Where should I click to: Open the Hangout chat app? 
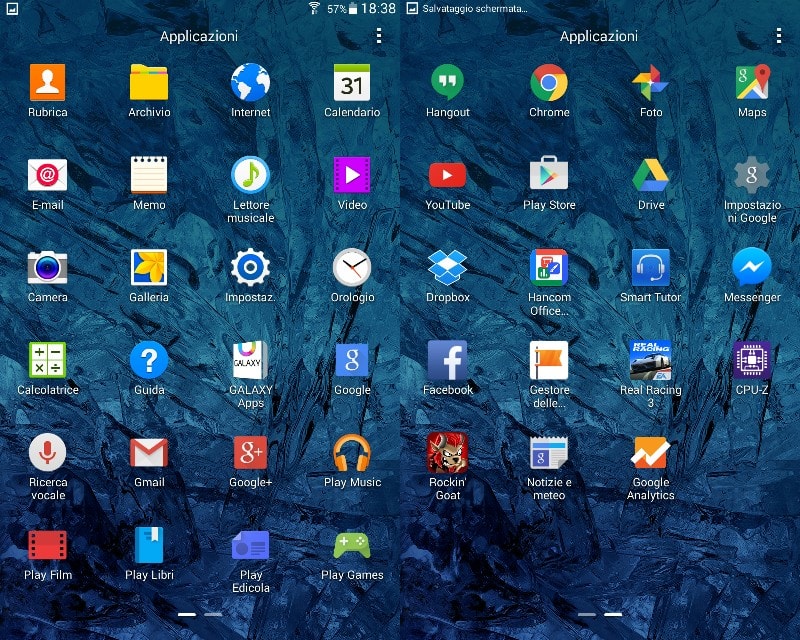tap(447, 83)
